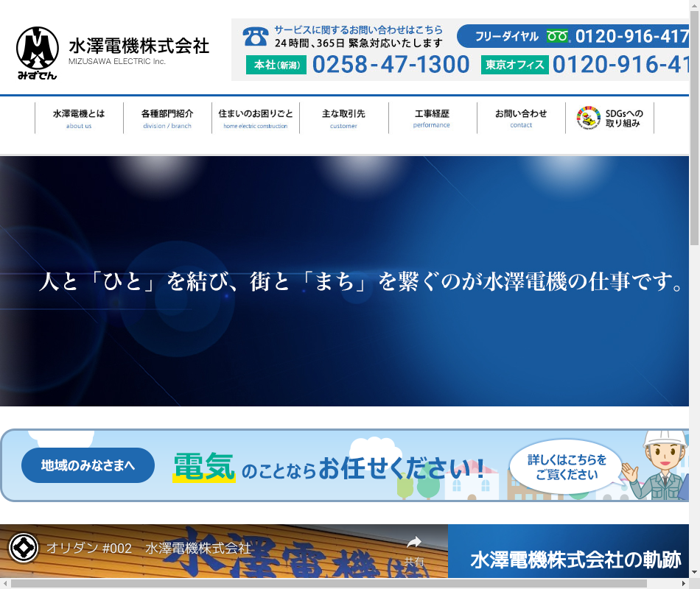Click the 本社 phone number 0258-47-1300
The height and width of the screenshot is (589, 700).
coord(391,65)
